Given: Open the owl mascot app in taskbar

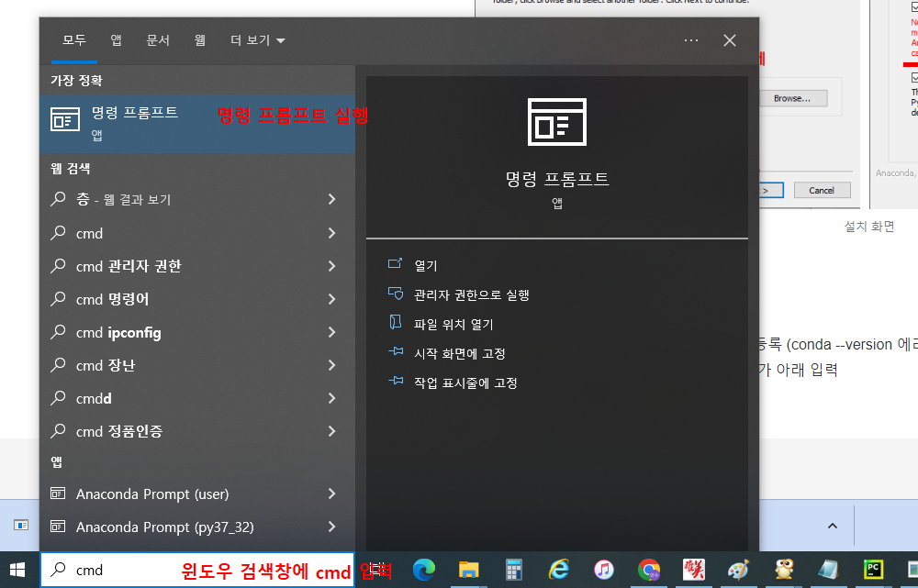Looking at the screenshot, I should [783, 570].
